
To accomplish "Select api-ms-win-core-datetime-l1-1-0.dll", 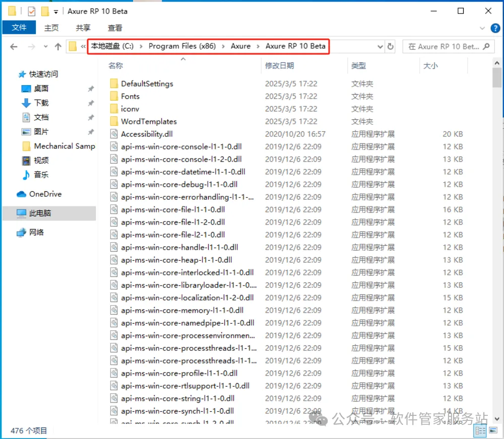I will pyautogui.click(x=183, y=172).
